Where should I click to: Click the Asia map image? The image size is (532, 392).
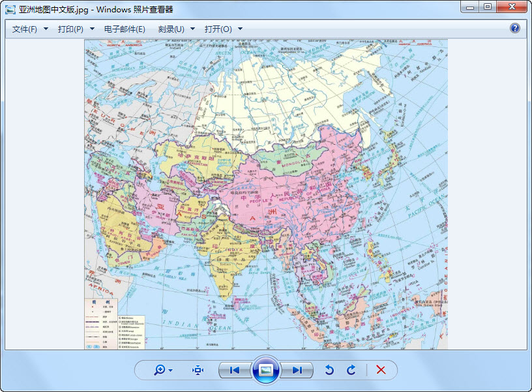click(x=266, y=194)
